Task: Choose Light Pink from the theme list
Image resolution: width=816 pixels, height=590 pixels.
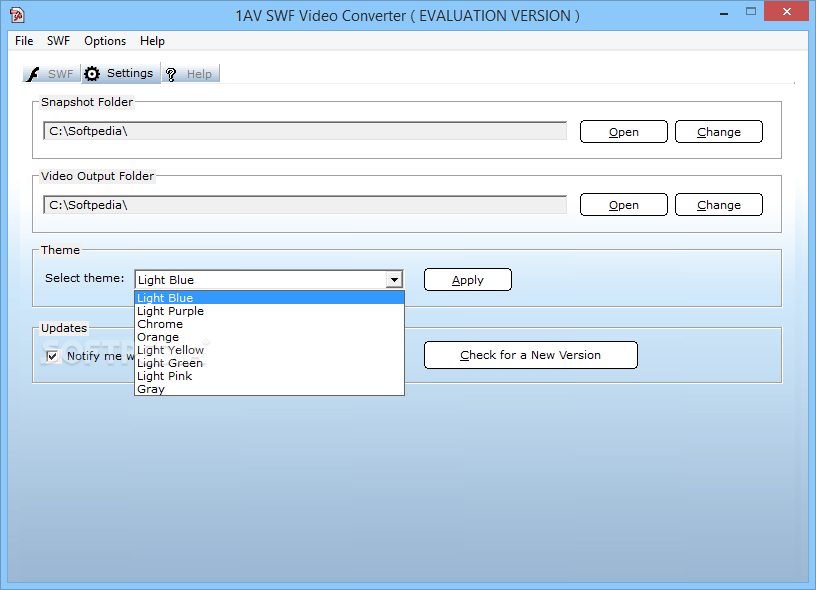Action: [x=269, y=376]
